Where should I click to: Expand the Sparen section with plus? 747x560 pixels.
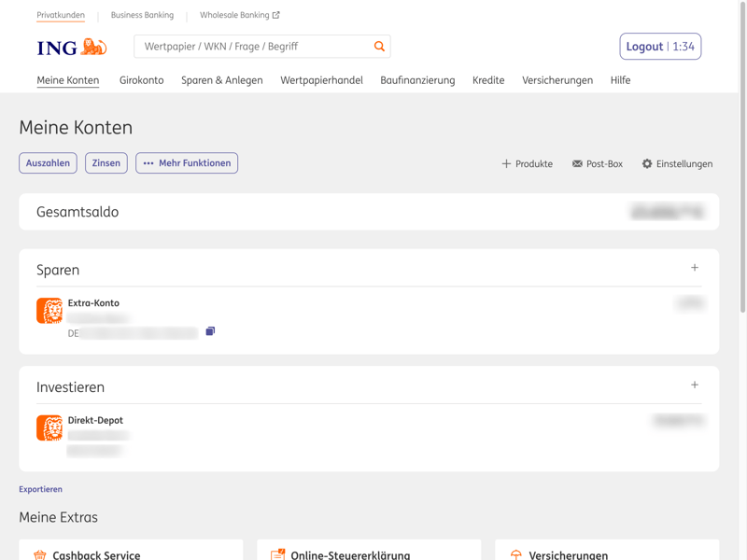pos(695,268)
